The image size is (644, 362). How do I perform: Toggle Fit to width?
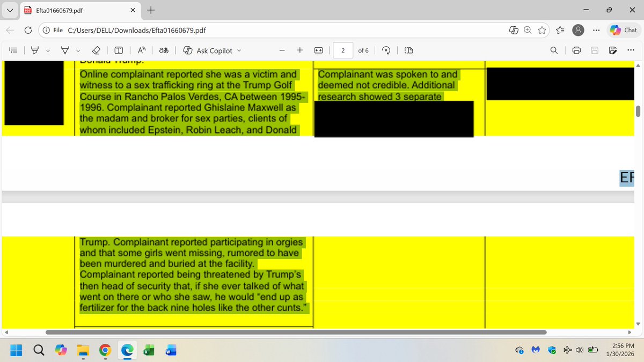[x=318, y=50]
